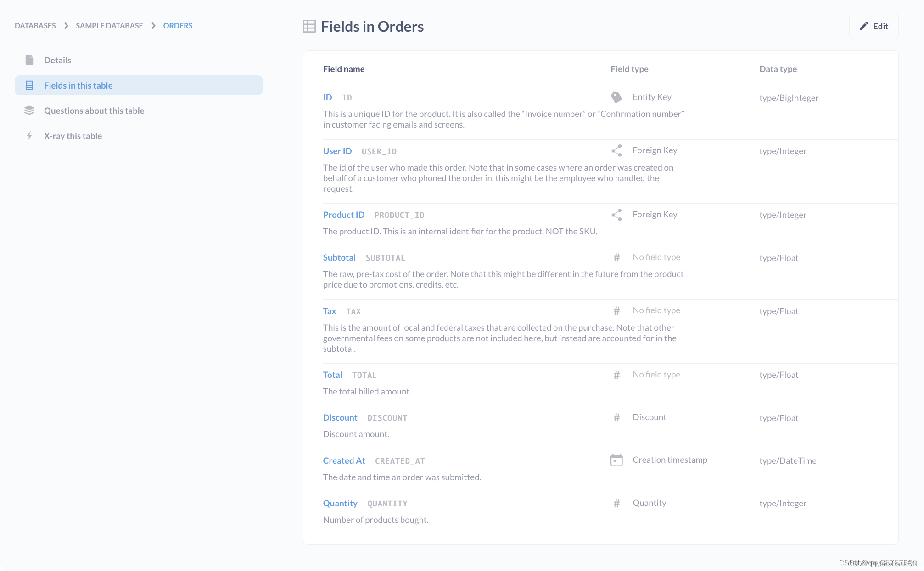Open Questions about this table
Screen dimensions: 924x571
point(94,111)
